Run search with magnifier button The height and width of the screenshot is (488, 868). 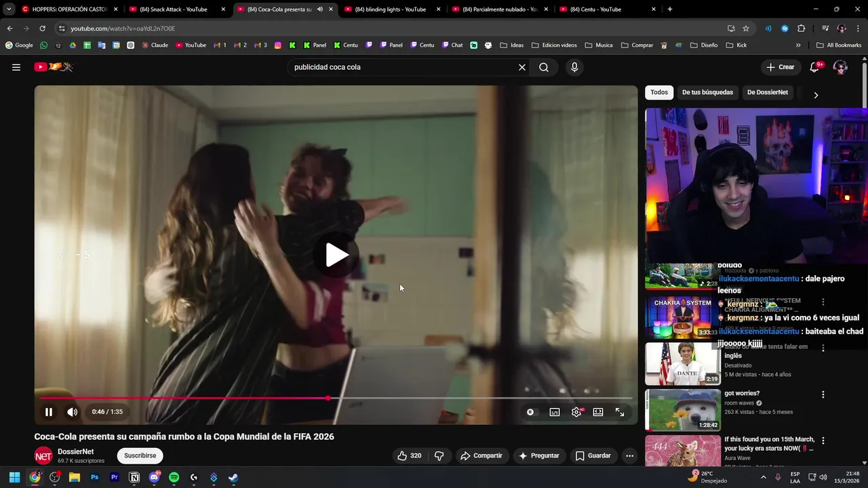point(544,67)
